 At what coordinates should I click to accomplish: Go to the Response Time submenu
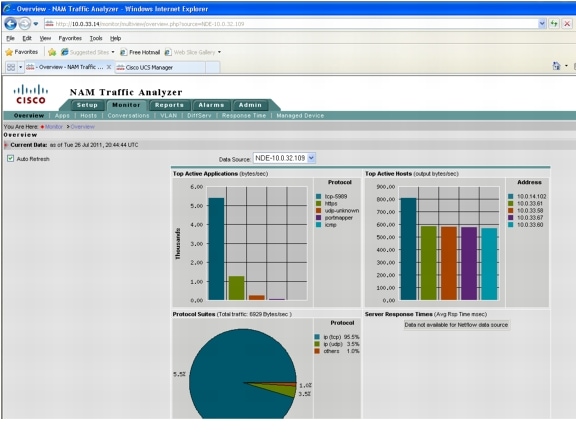point(244,116)
